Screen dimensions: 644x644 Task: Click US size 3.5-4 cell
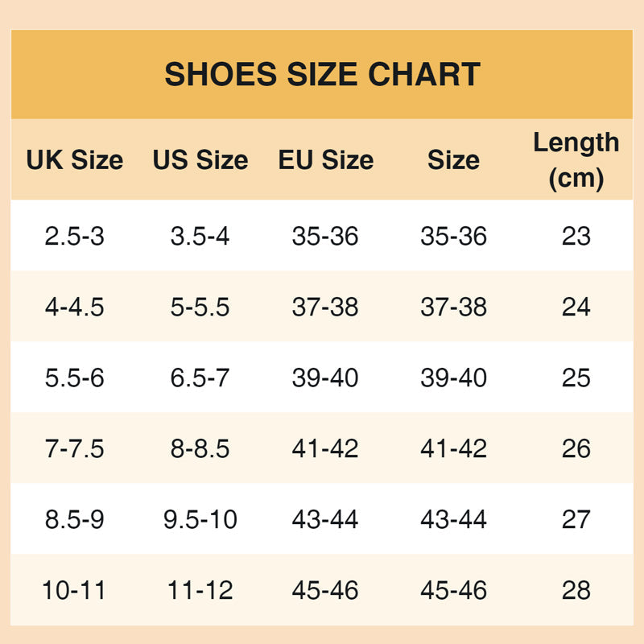tap(200, 237)
